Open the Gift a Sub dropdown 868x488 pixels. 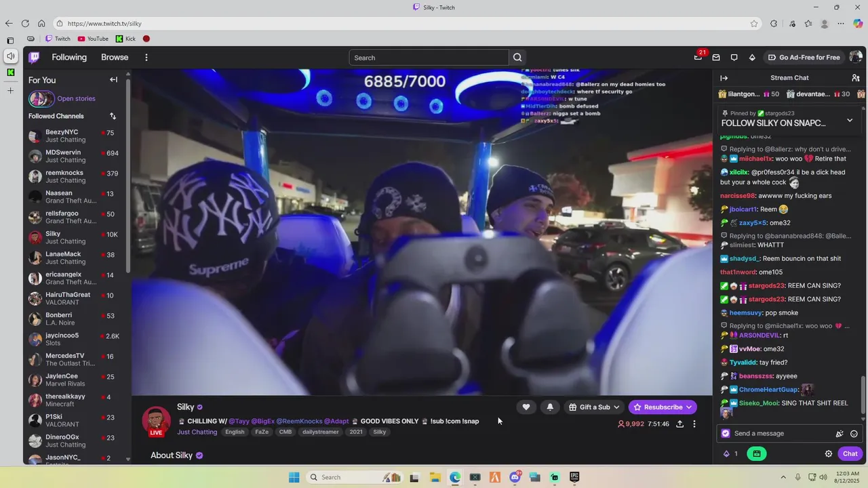coord(594,407)
